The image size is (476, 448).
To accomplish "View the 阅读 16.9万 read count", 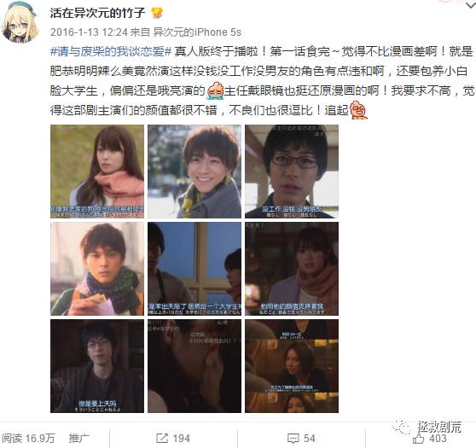I will pyautogui.click(x=28, y=439).
